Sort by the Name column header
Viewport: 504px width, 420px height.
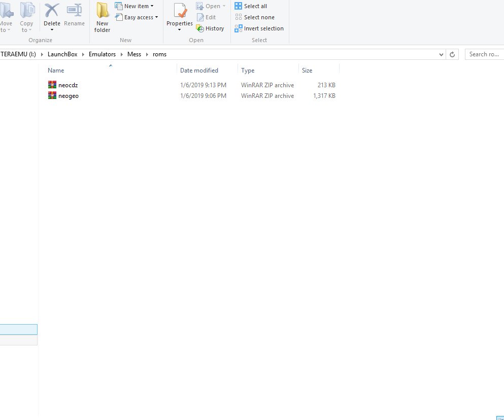56,71
